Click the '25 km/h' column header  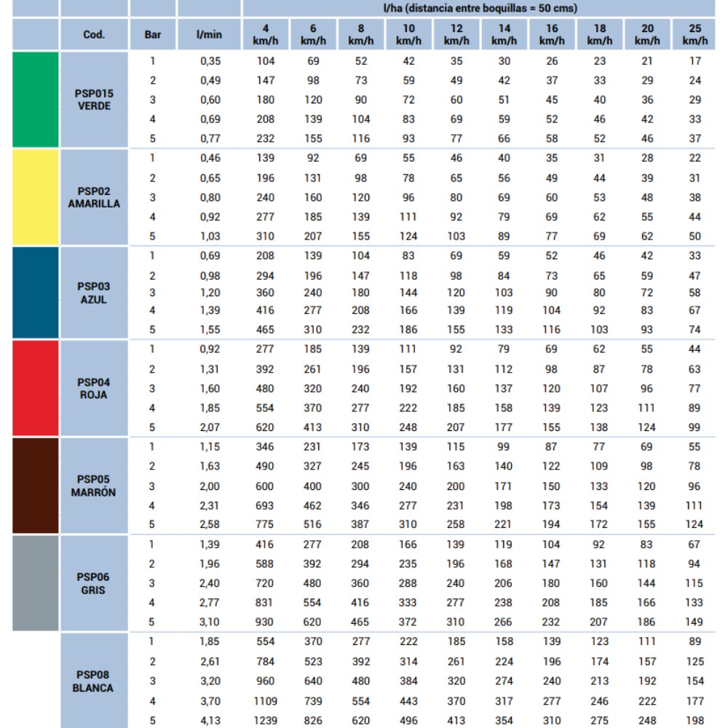[695, 34]
